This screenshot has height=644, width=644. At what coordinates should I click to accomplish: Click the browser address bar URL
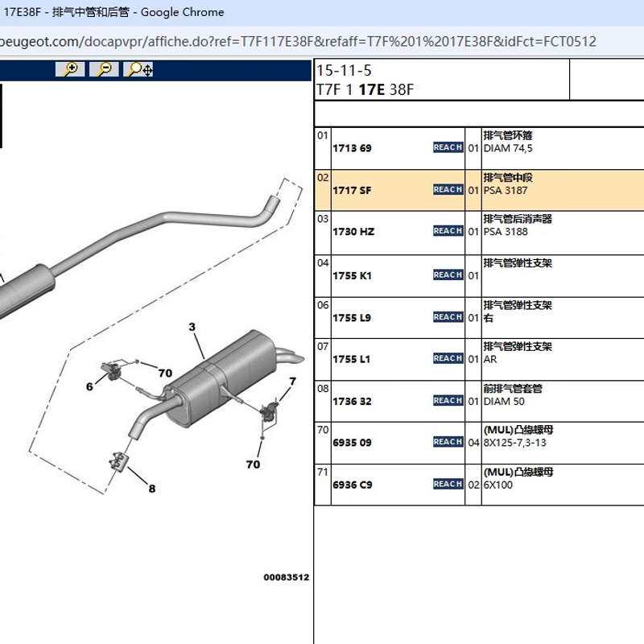click(x=298, y=42)
